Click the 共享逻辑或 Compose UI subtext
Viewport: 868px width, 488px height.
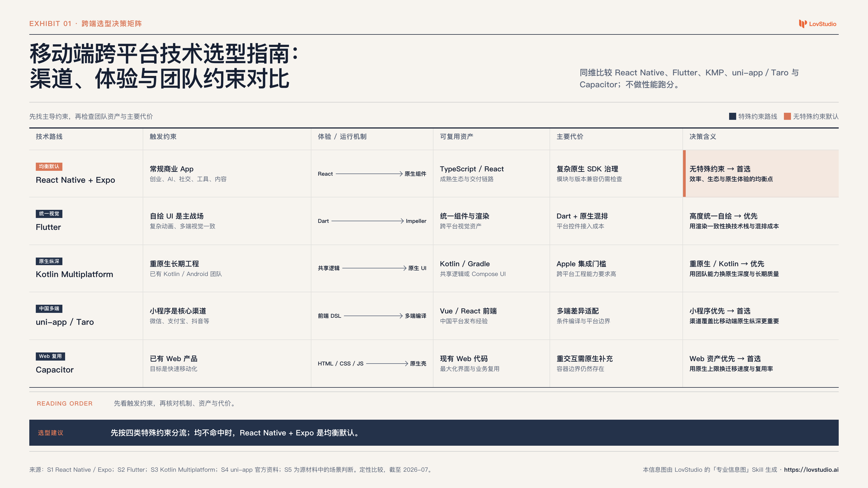tap(473, 274)
